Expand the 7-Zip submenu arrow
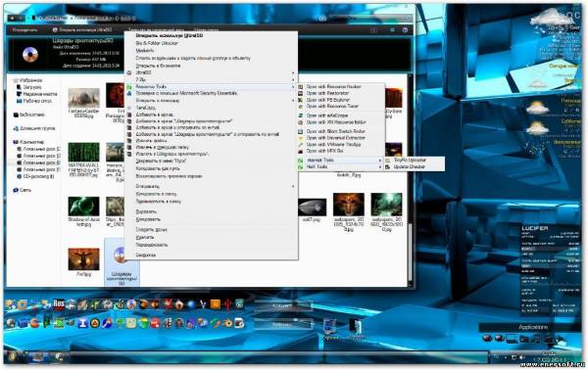588x370 pixels. (293, 79)
